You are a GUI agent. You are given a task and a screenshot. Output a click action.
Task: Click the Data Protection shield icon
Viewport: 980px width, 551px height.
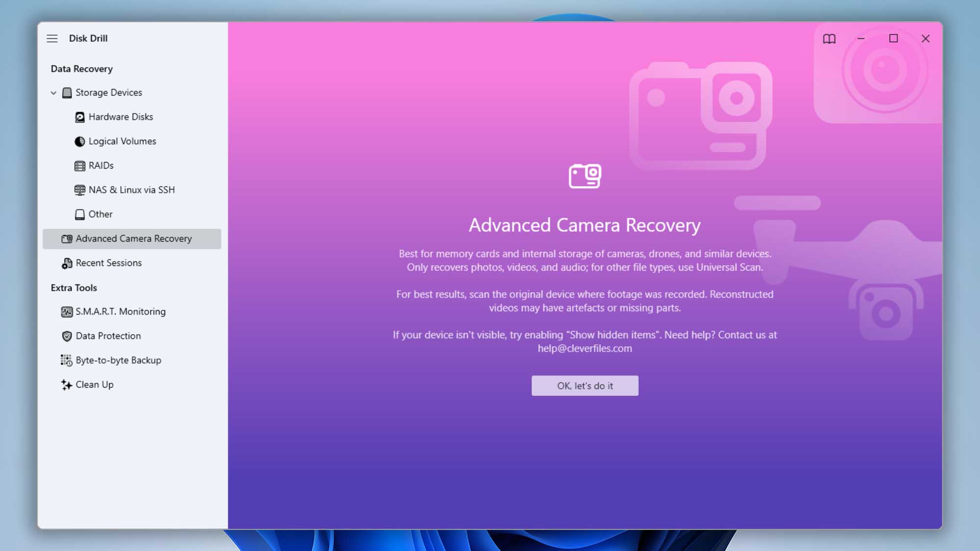pyautogui.click(x=67, y=336)
